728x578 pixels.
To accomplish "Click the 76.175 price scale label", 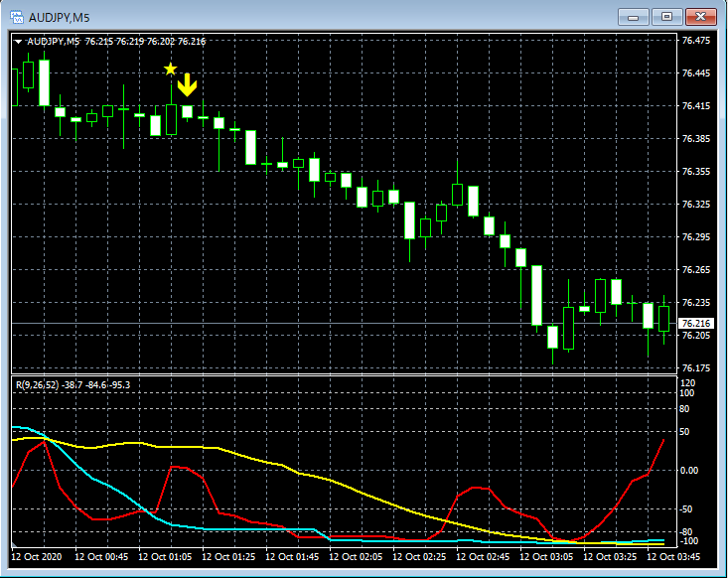I will pos(695,368).
